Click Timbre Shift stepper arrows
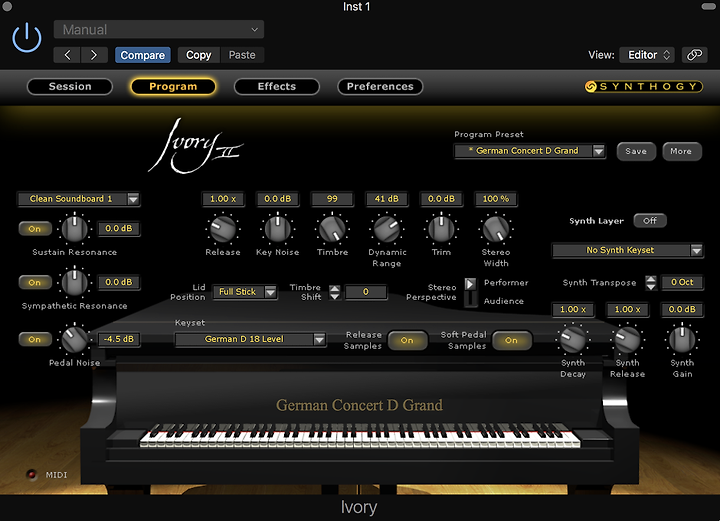 pyautogui.click(x=335, y=292)
